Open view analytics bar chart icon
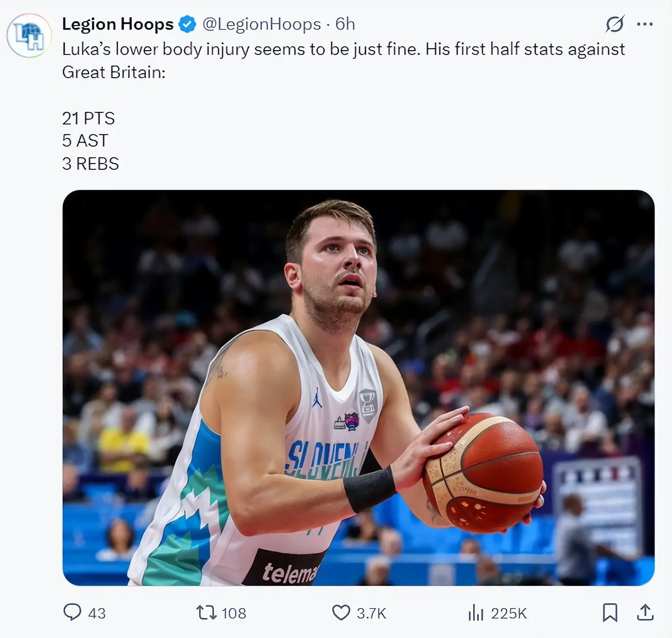The width and height of the screenshot is (672, 638). coord(476,613)
